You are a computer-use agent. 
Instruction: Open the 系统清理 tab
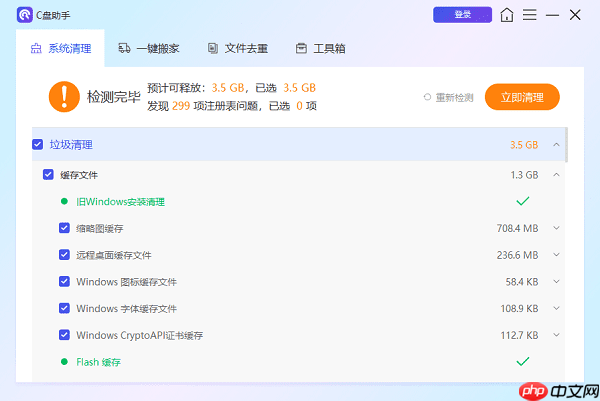click(66, 48)
